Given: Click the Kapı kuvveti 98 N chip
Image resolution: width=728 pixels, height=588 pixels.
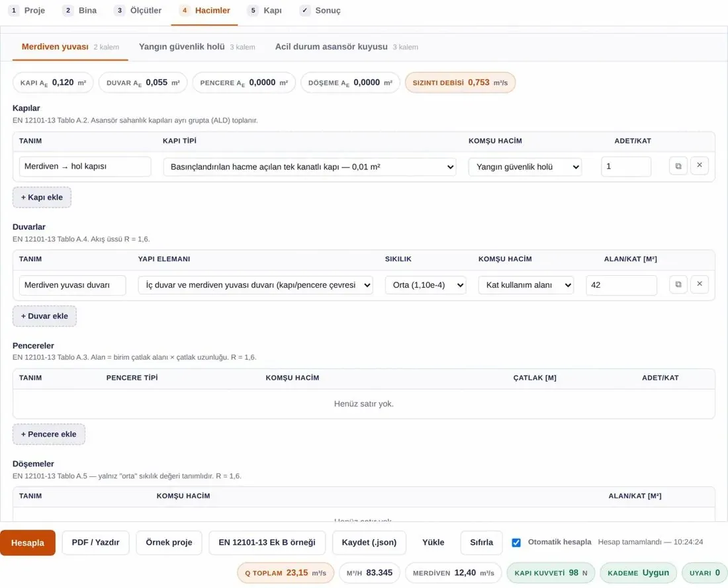Looking at the screenshot, I should click(551, 573).
